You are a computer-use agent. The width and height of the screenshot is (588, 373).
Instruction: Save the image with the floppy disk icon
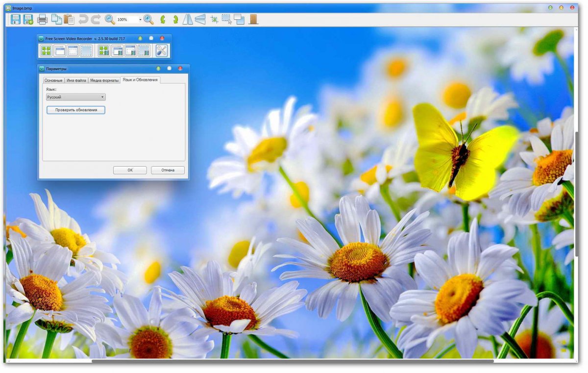(16, 20)
